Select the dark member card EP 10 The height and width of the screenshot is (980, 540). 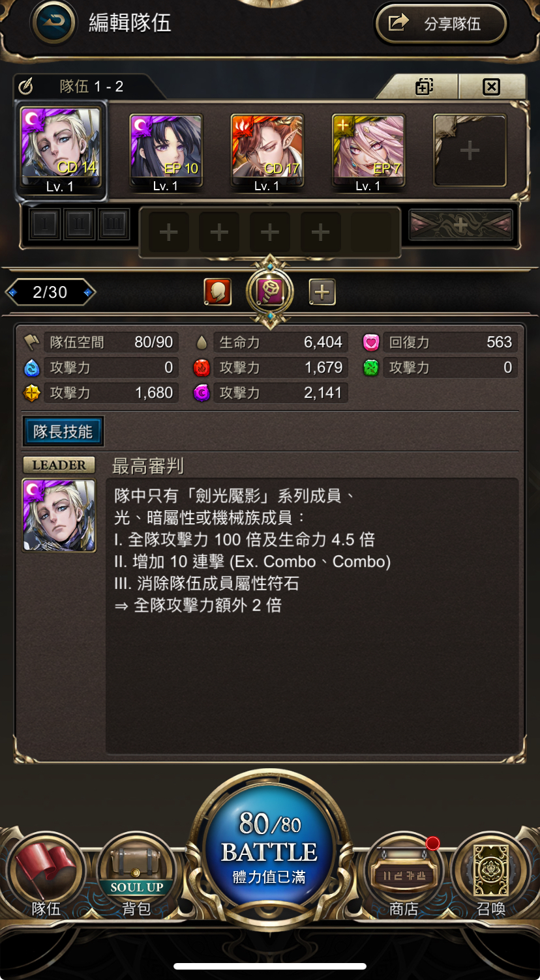(166, 152)
